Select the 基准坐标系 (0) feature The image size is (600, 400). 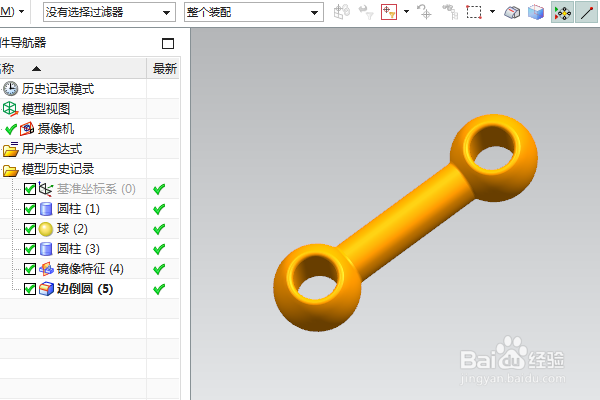[96, 189]
